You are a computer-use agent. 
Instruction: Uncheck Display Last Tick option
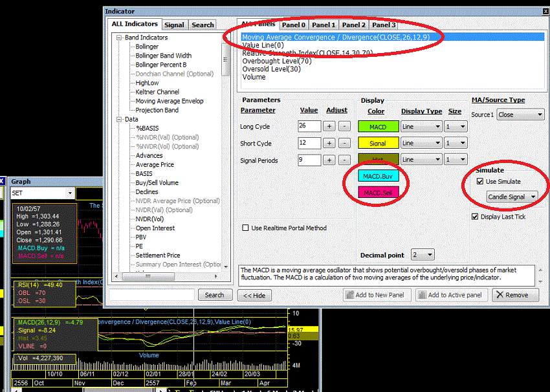pos(476,217)
